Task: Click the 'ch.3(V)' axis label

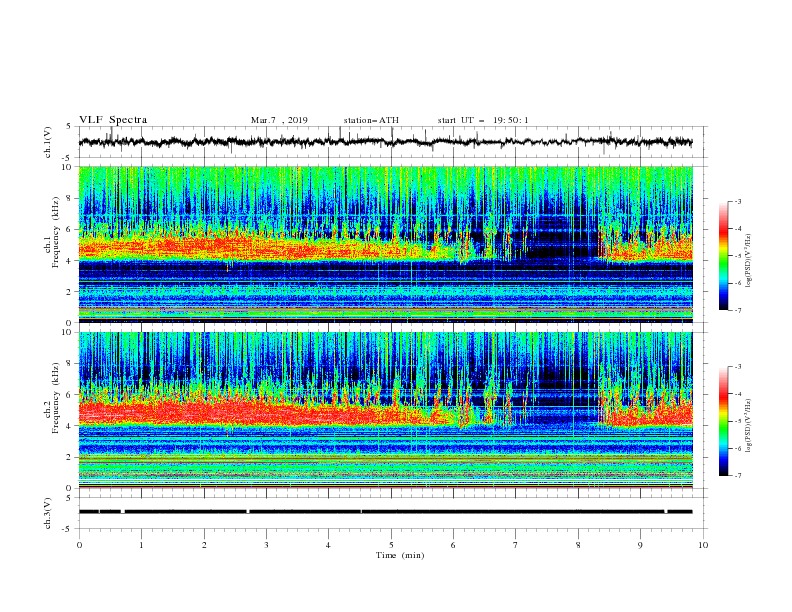Action: (48, 513)
